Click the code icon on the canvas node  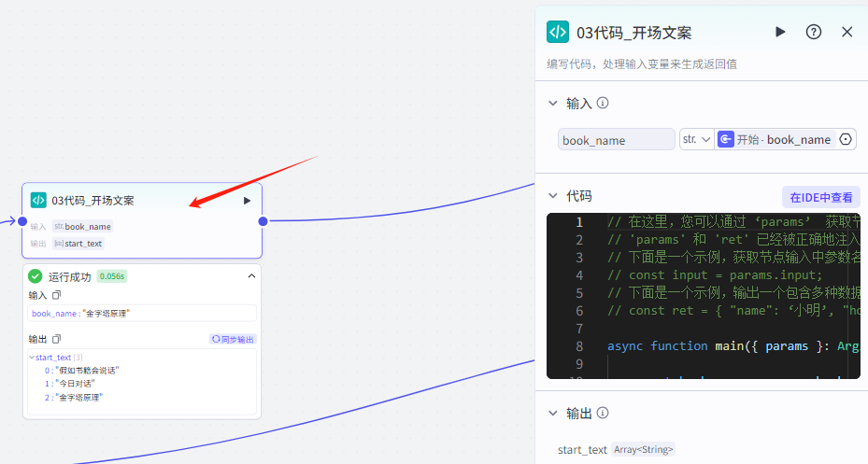[38, 200]
